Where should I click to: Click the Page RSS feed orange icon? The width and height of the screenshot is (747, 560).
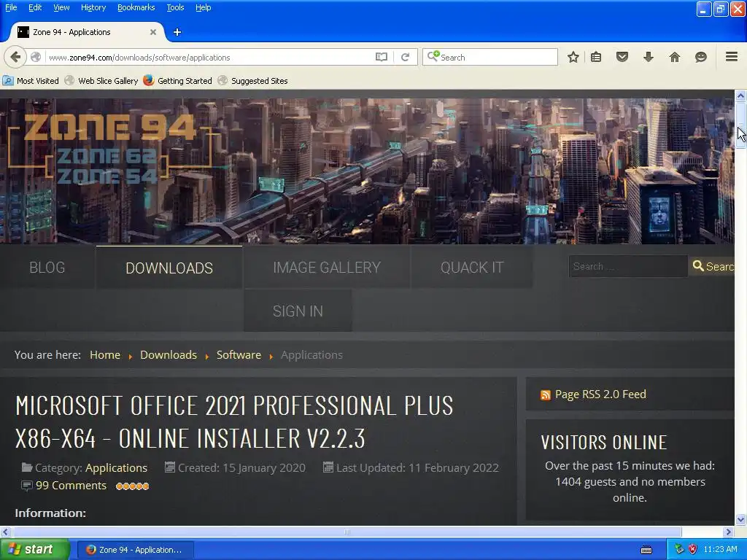(546, 394)
